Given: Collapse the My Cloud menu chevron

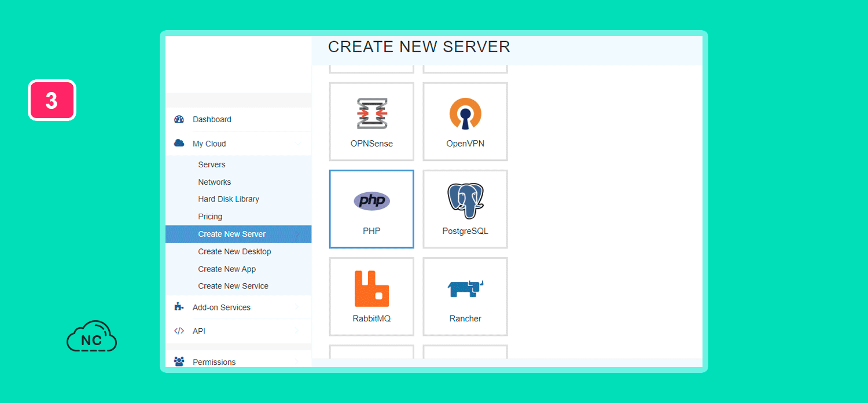Looking at the screenshot, I should pyautogui.click(x=298, y=144).
